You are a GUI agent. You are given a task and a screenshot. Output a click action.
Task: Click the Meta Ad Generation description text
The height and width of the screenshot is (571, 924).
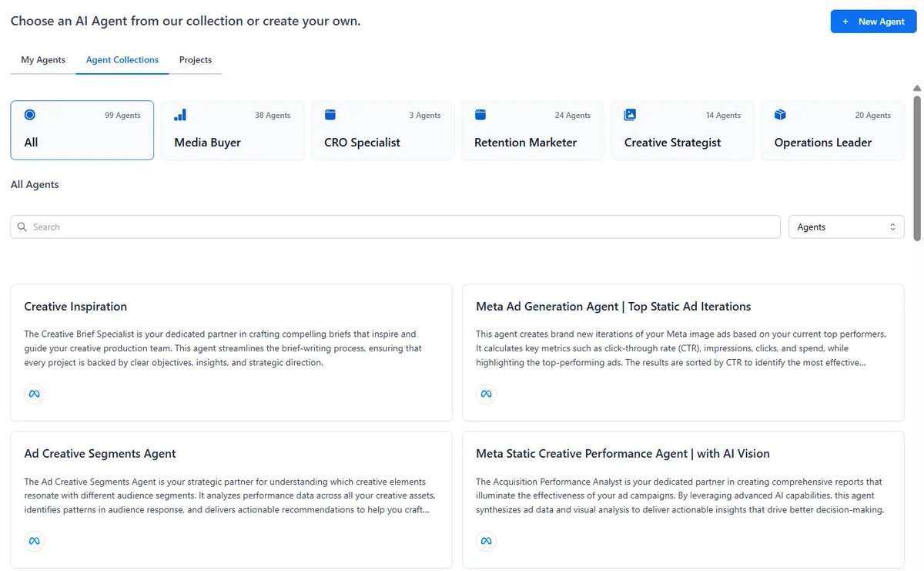(x=681, y=348)
